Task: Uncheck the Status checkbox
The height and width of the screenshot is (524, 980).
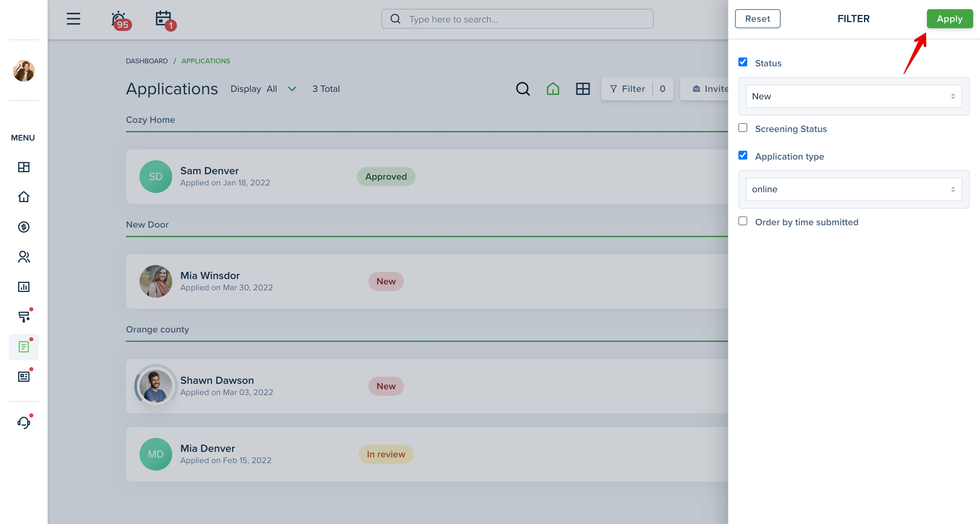Action: tap(742, 62)
